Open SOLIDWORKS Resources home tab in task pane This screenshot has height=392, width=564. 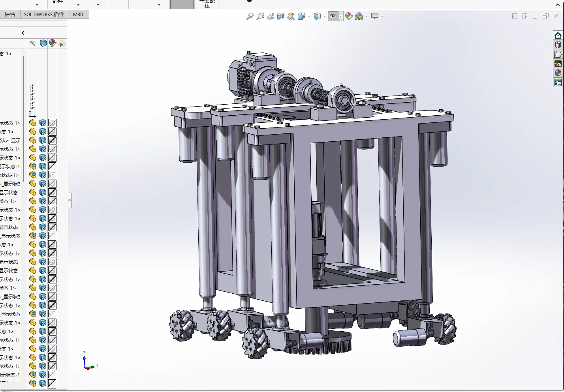click(x=558, y=35)
